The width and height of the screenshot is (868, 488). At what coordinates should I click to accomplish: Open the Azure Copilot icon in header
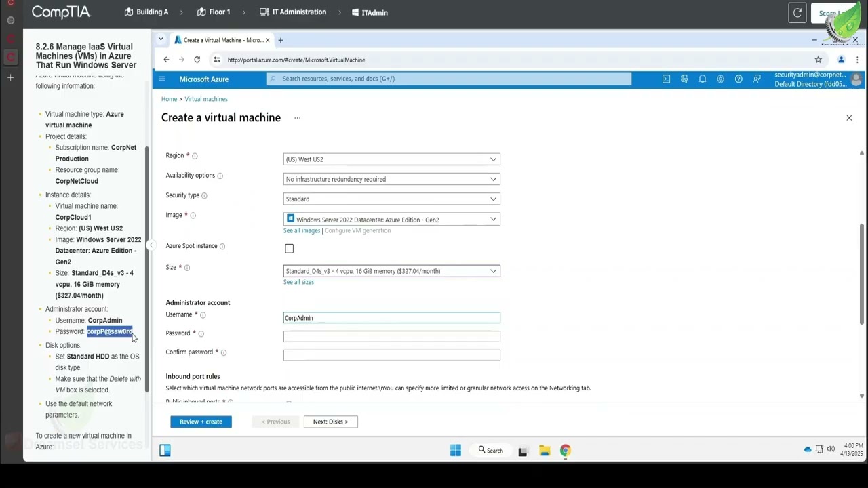pyautogui.click(x=684, y=79)
